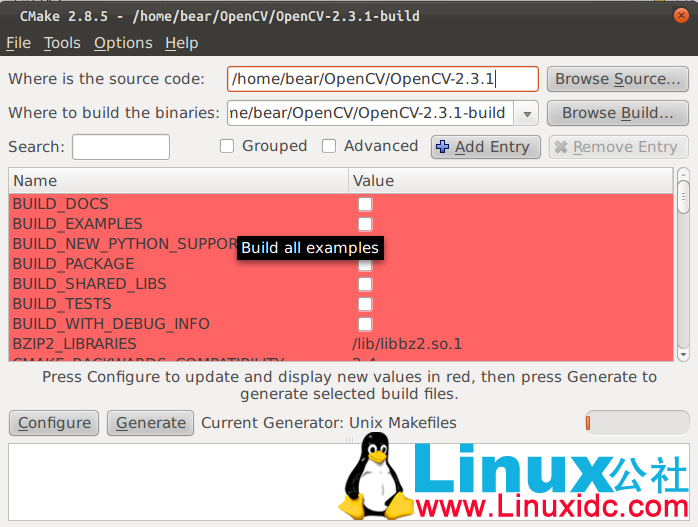Screen dimensions: 698x527
Task: Open the Options menu
Action: click(123, 43)
